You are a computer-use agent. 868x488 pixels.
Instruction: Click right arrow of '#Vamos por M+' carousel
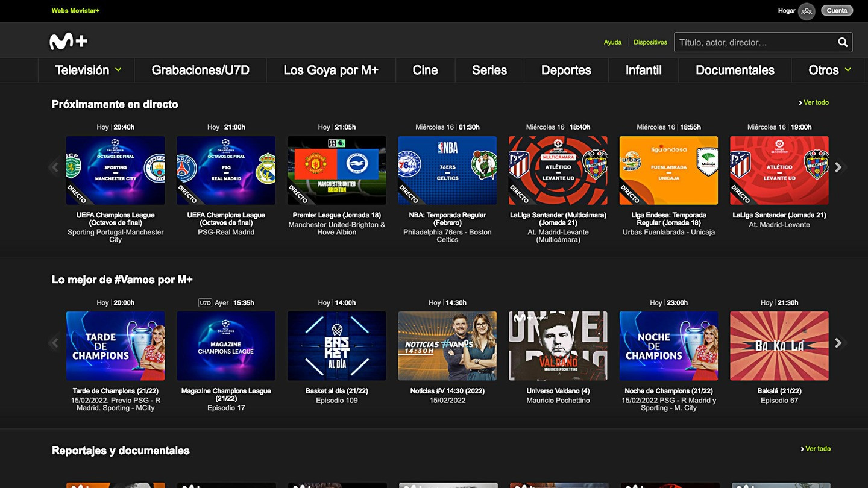pos(838,343)
